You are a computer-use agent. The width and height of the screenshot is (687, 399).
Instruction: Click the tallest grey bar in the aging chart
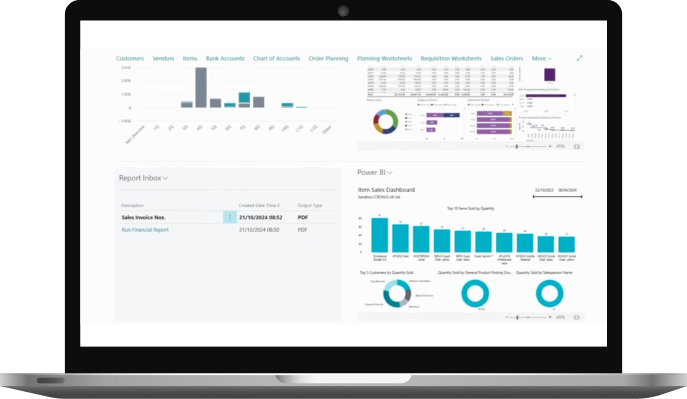tap(201, 88)
